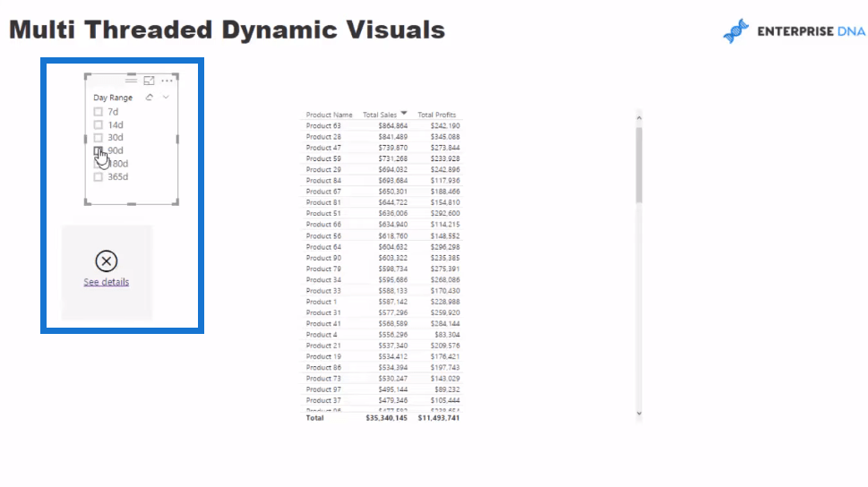This screenshot has height=487, width=868.
Task: Select the Product 97 row name
Action: point(323,389)
